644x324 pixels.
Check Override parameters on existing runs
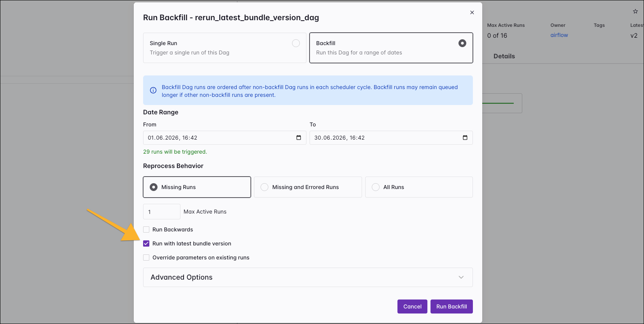146,257
